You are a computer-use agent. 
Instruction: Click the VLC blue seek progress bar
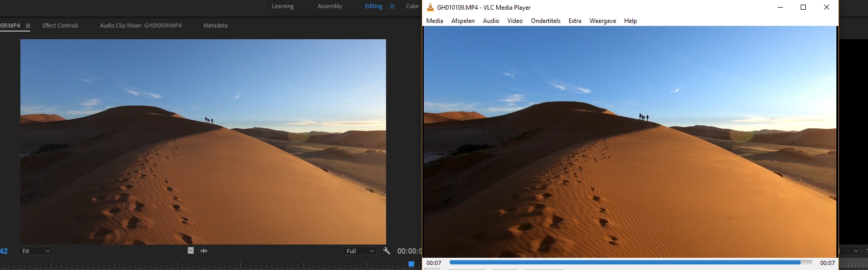point(631,263)
